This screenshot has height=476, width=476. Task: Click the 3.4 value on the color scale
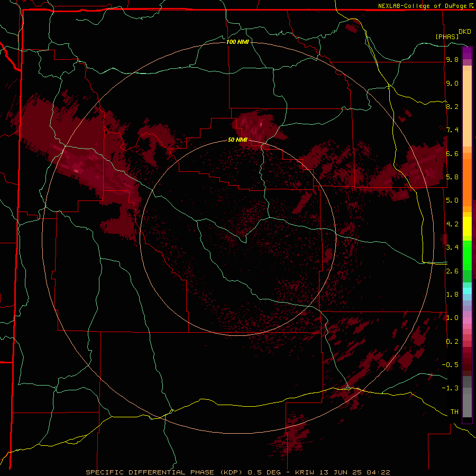click(x=452, y=248)
